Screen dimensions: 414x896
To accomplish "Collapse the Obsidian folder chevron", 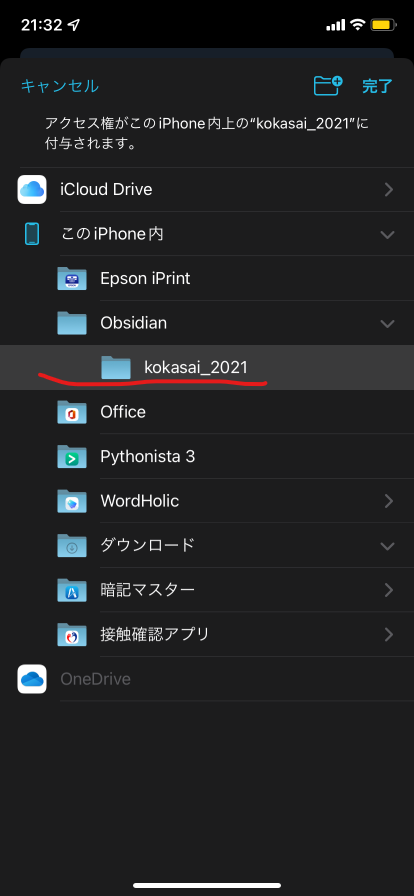I will coord(388,324).
